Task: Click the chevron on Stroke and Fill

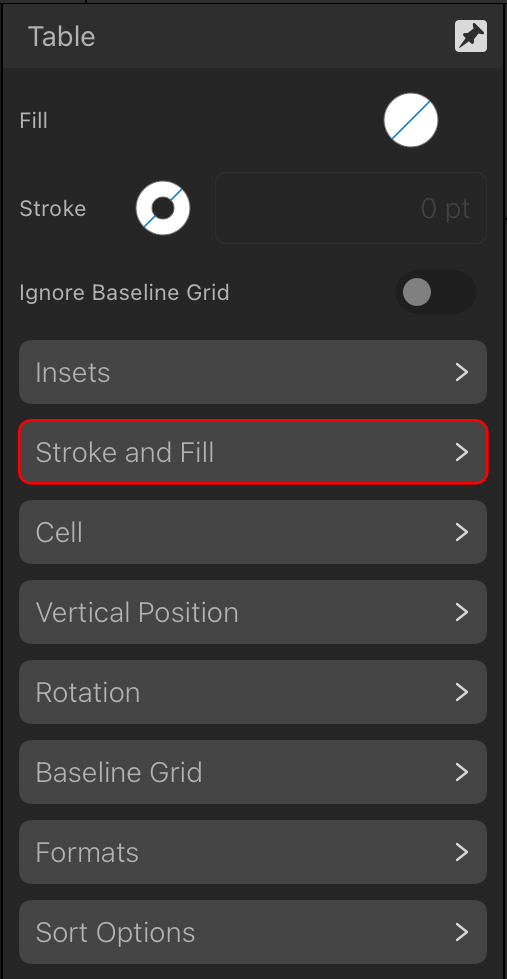Action: pos(461,452)
